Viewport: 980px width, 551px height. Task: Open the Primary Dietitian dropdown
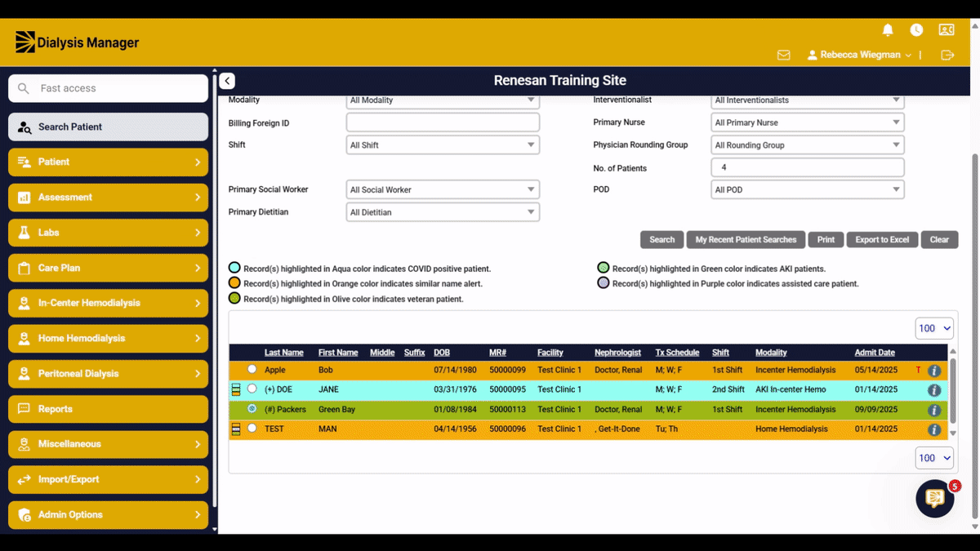click(443, 212)
